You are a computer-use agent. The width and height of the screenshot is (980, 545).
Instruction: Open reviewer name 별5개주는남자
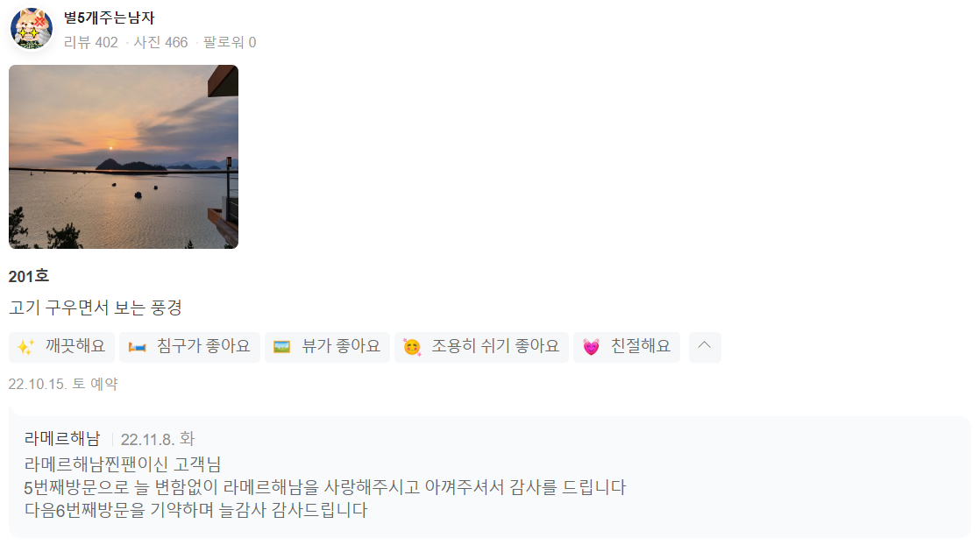[x=110, y=18]
